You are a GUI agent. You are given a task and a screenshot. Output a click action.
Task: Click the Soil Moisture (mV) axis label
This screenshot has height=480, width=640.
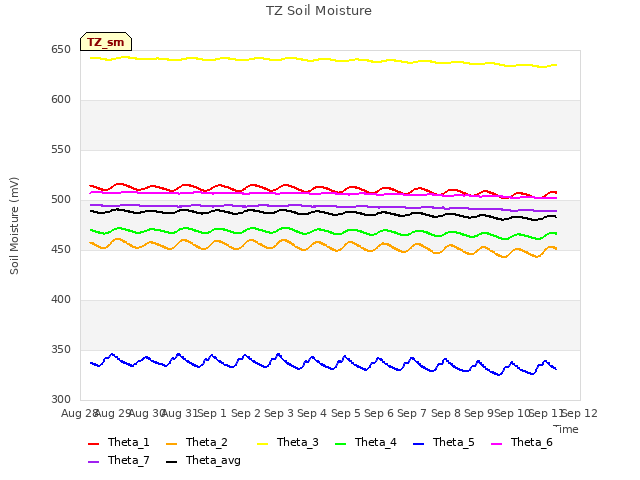(x=14, y=226)
